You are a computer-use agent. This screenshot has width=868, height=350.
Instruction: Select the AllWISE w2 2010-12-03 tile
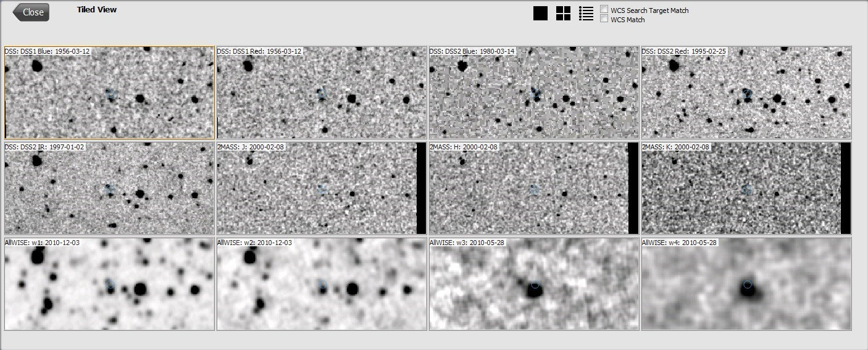[322, 284]
